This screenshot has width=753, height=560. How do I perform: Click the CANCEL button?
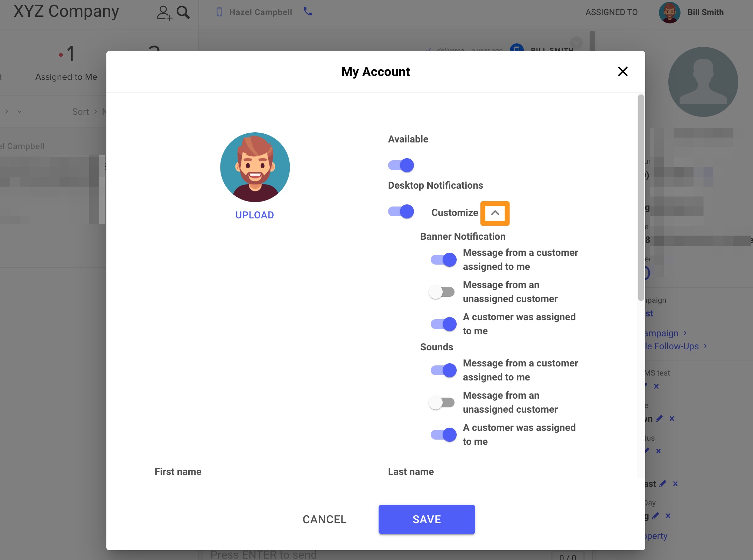tap(324, 519)
